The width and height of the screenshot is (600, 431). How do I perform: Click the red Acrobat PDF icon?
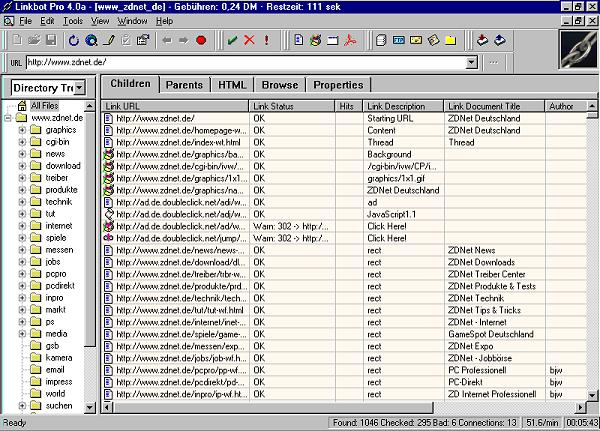pos(350,40)
